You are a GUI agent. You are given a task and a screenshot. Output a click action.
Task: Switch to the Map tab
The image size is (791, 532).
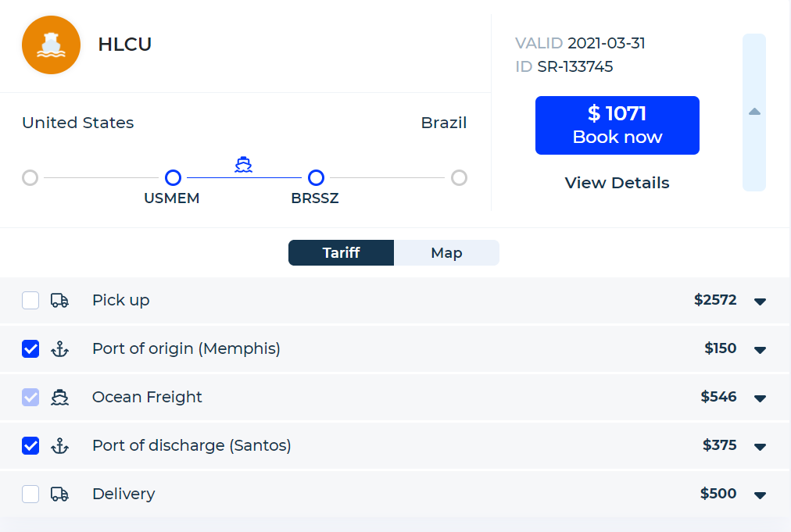pyautogui.click(x=446, y=252)
